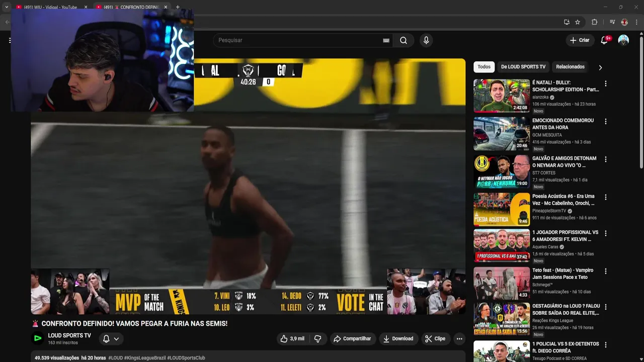Open options for 1 POLICIAL VS 5 video

click(x=606, y=345)
